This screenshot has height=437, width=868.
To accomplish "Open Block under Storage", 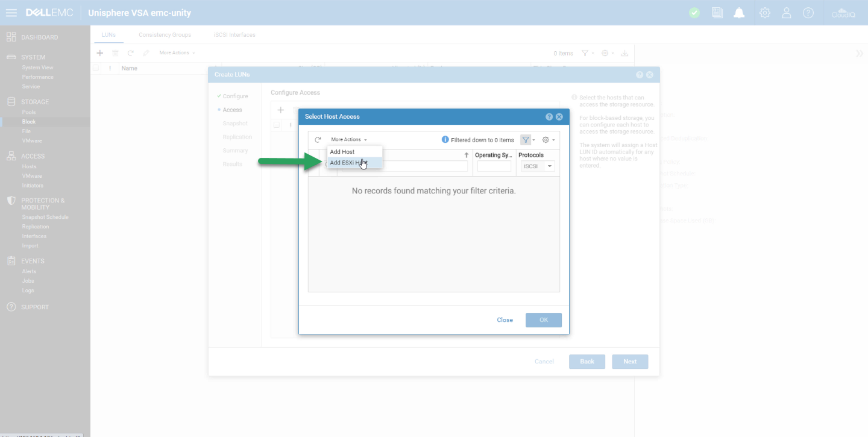I will pos(29,122).
